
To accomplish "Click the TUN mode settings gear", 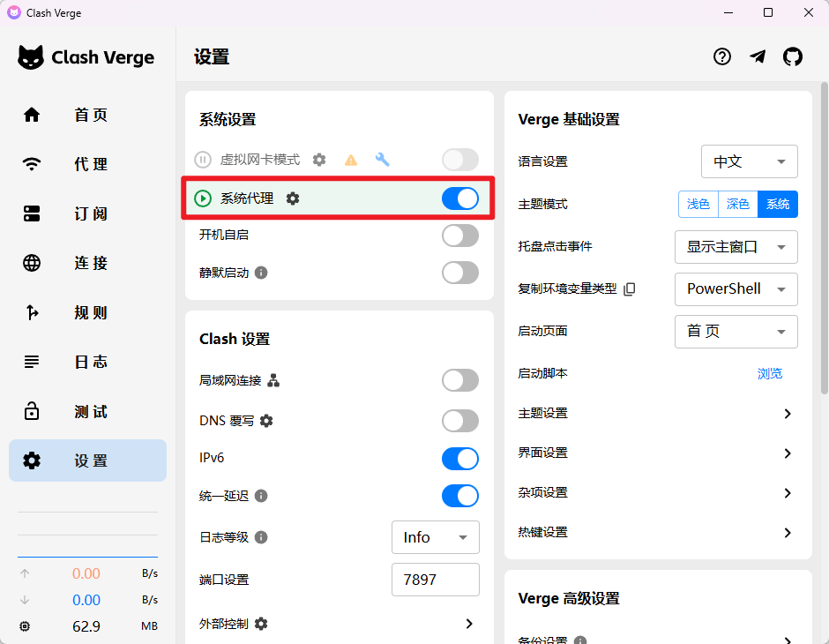I will [318, 160].
